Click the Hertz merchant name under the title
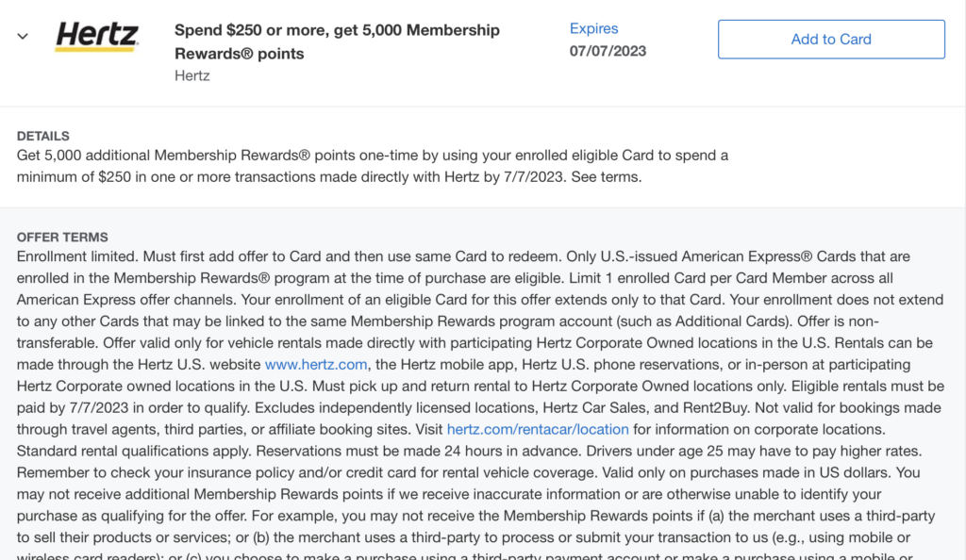The height and width of the screenshot is (560, 966). tap(192, 75)
